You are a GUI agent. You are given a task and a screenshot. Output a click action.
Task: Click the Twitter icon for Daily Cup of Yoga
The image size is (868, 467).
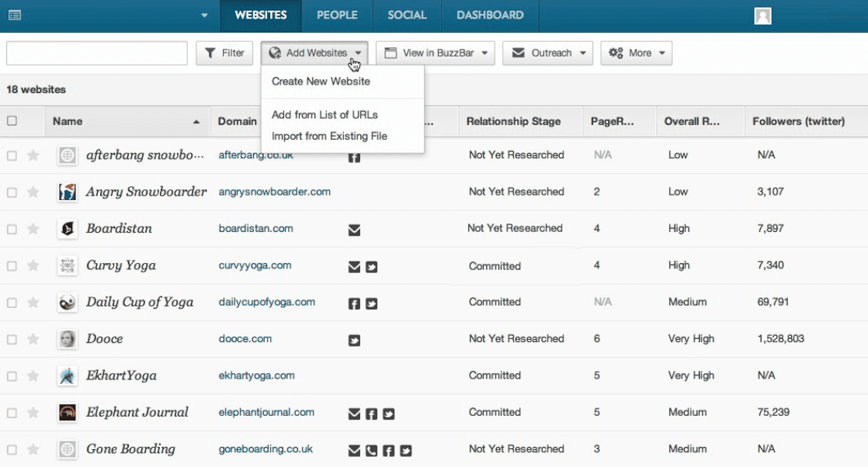(371, 303)
